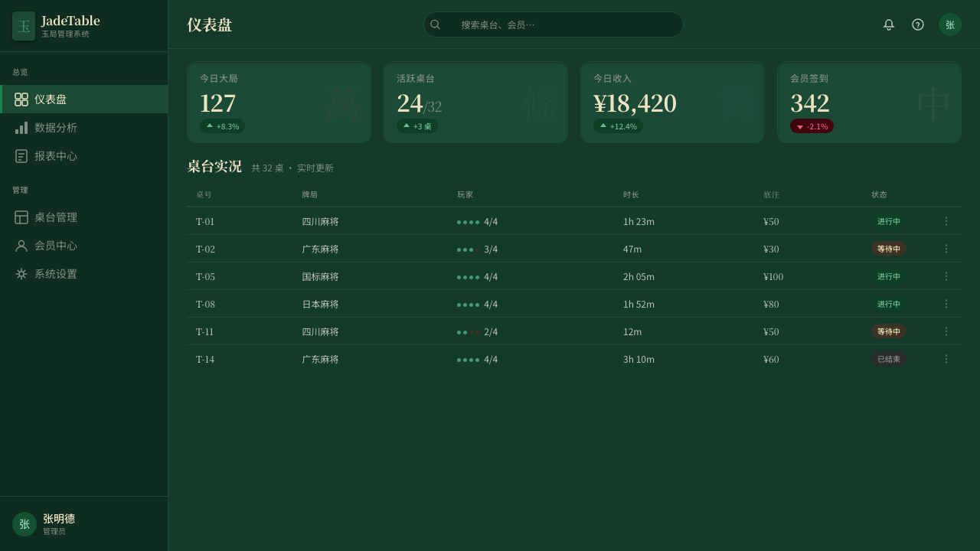Open more options for row T-11
This screenshot has height=551, width=980.
pos(946,331)
